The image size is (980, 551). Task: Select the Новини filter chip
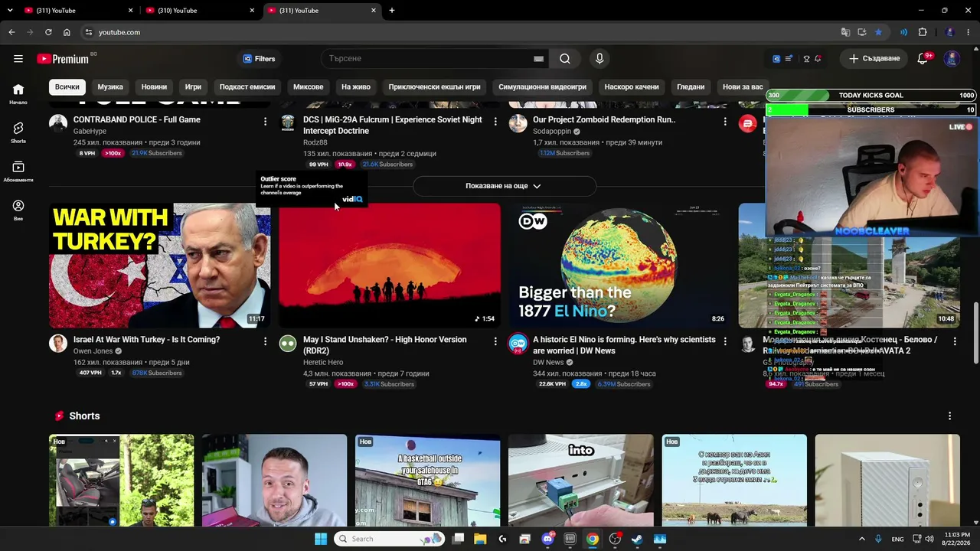154,86
